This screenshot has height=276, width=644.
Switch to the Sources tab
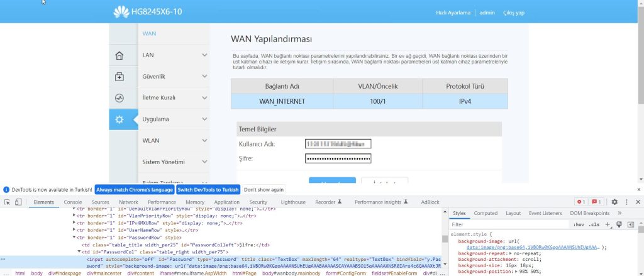tap(100, 202)
